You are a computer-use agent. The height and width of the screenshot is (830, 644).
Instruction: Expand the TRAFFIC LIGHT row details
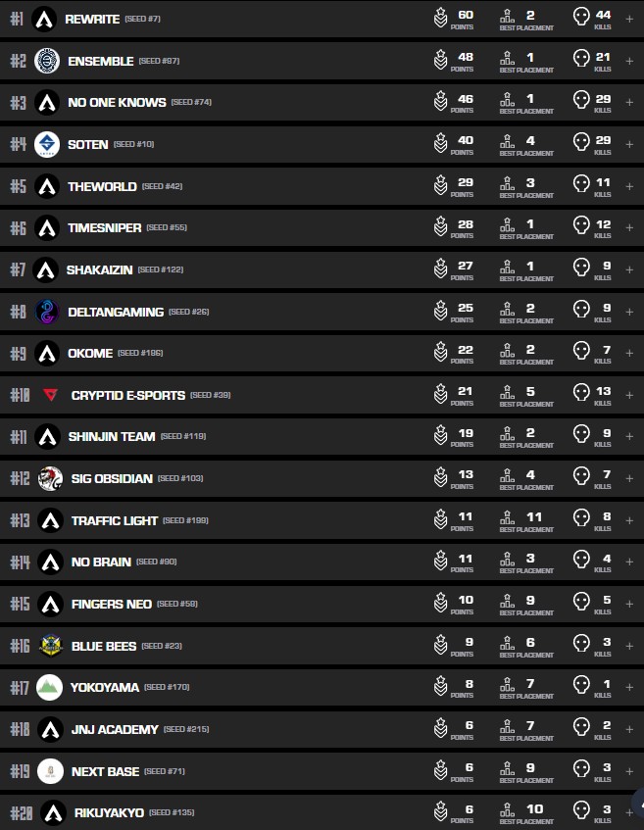tap(629, 520)
